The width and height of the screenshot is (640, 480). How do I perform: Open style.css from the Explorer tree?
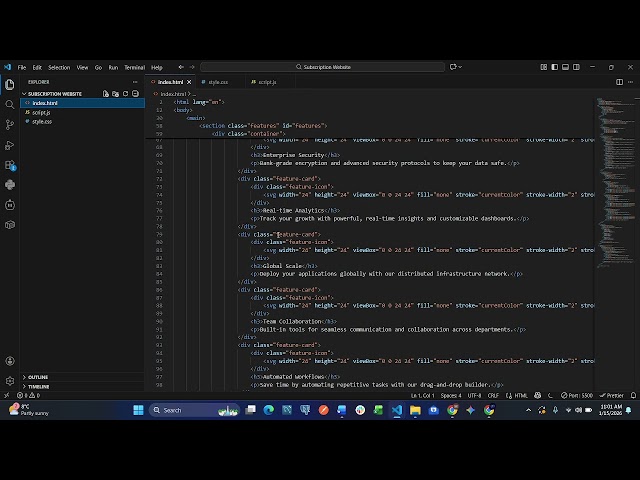82,122
